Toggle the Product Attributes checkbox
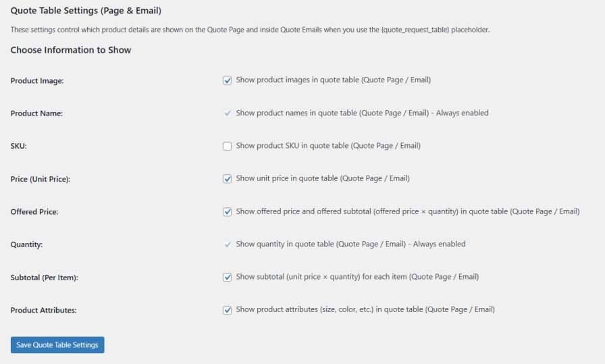605x364 pixels. click(228, 310)
